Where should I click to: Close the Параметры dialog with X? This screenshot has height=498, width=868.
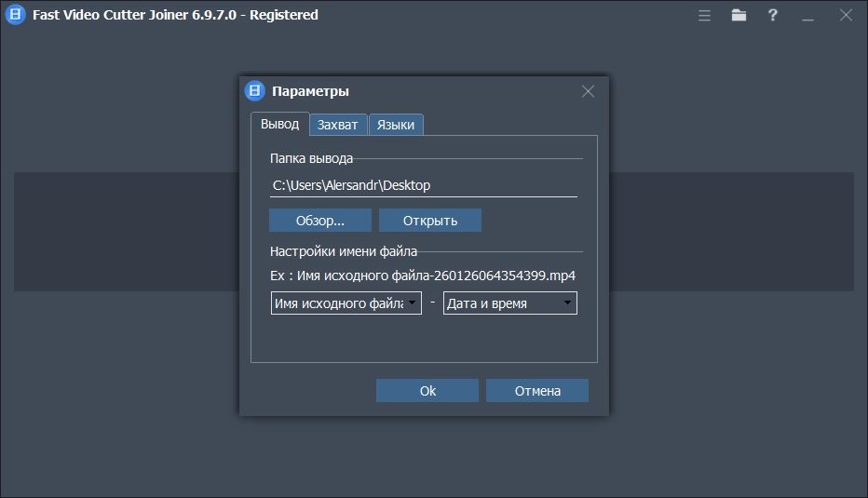click(588, 91)
